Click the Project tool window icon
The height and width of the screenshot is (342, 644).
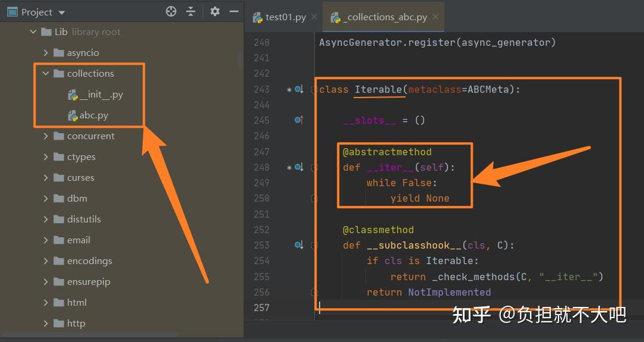[12, 12]
